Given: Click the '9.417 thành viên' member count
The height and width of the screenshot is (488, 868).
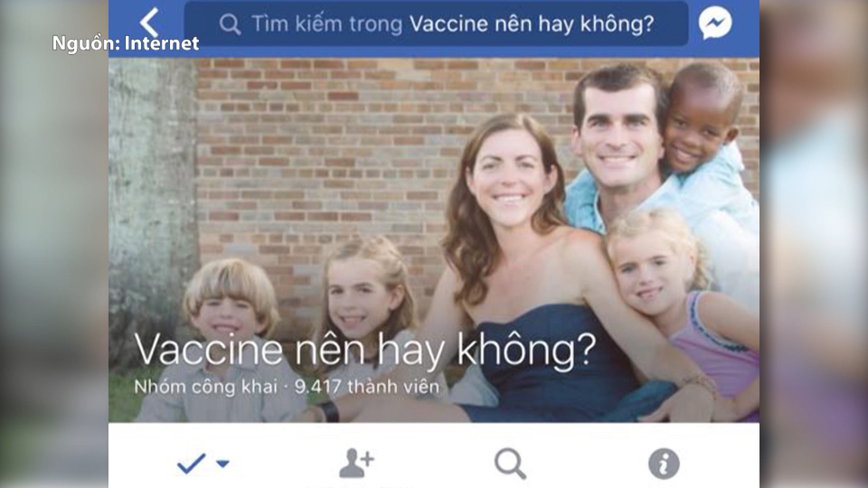Looking at the screenshot, I should [366, 386].
